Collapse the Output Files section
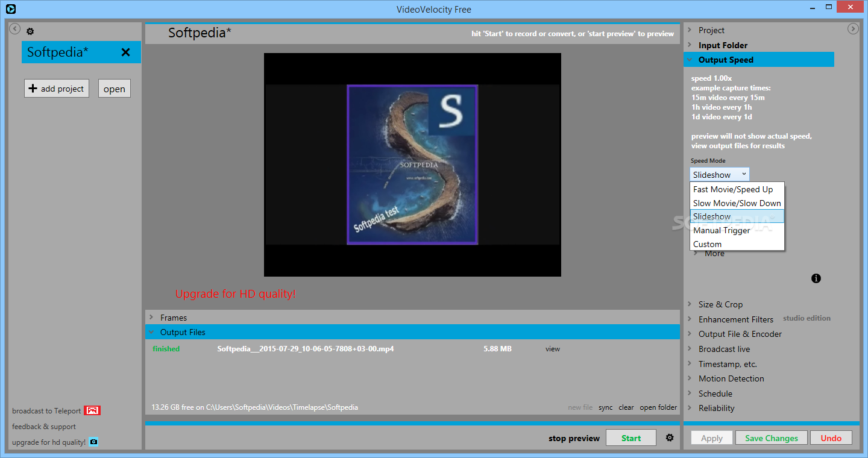This screenshot has width=868, height=458. (412, 332)
